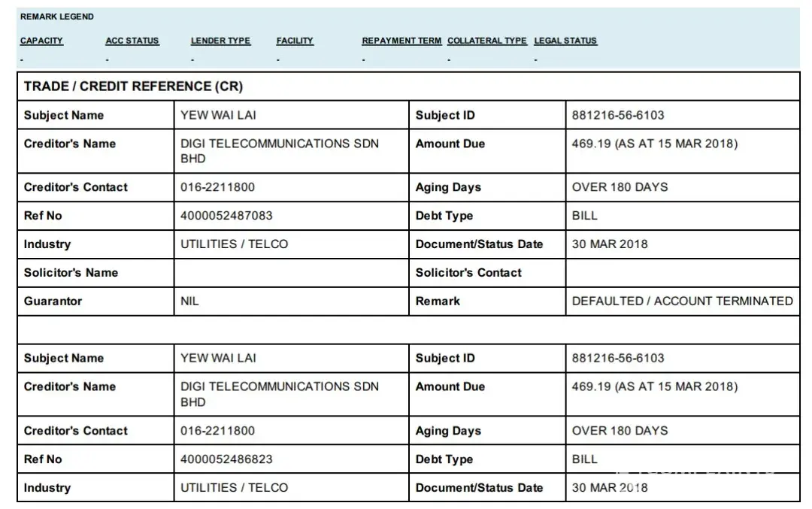Click the DEFAULTED / ACCOUNT TERMINATED remark
Image resolution: width=812 pixels, height=509 pixels.
pos(682,301)
